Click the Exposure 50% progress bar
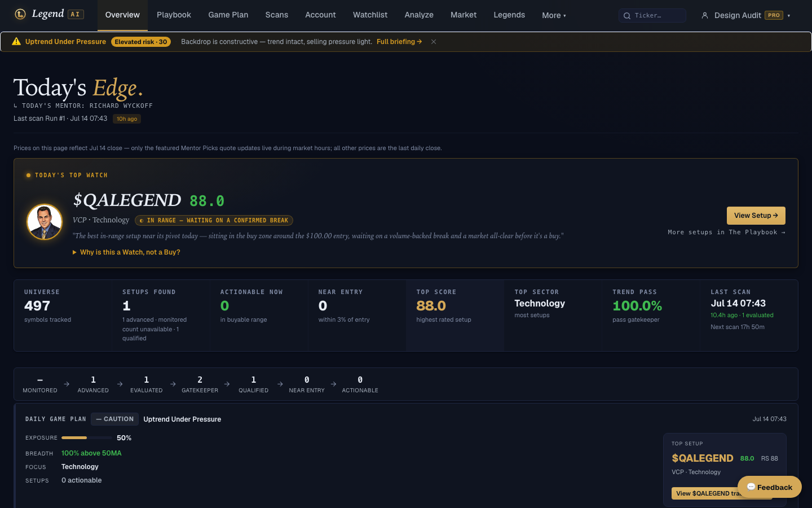This screenshot has height=508, width=812. 87,438
